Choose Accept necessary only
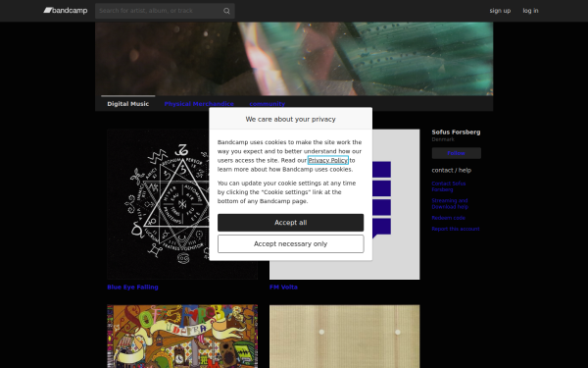 tap(291, 244)
